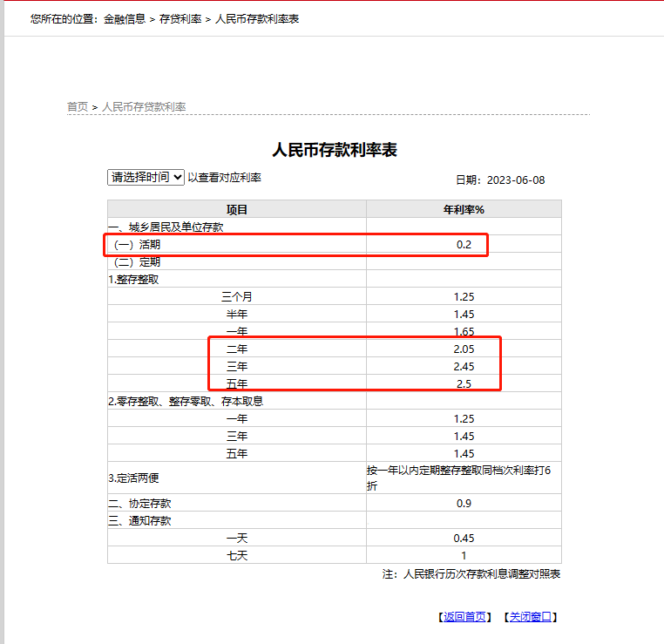
Task: Select the page title 人民币存款利率表
Action: (x=335, y=150)
